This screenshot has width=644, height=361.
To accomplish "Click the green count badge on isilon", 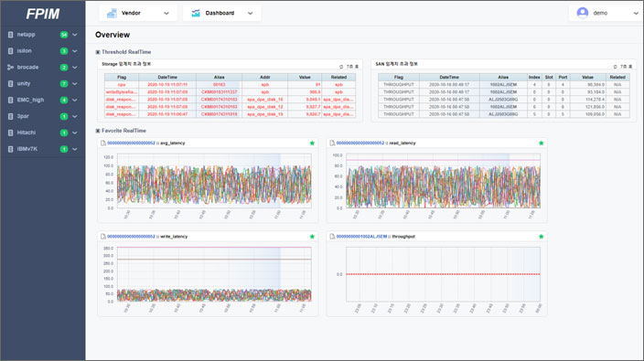I will pyautogui.click(x=64, y=51).
